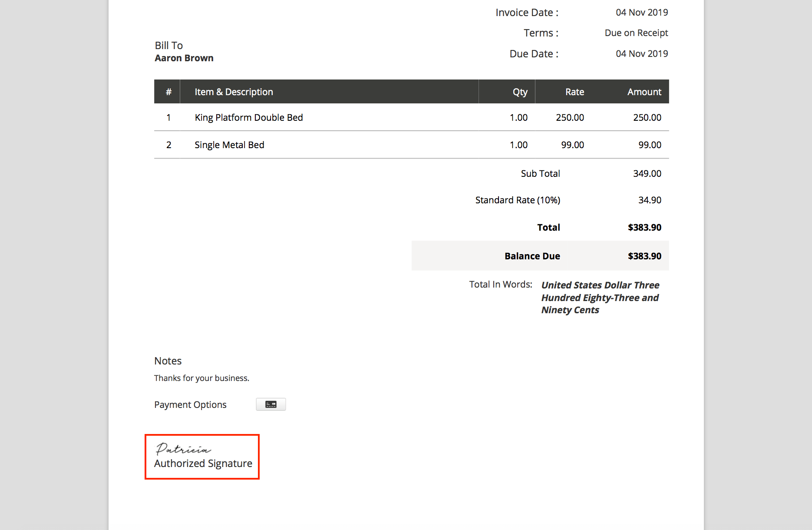Click the Notes heading

(x=168, y=361)
